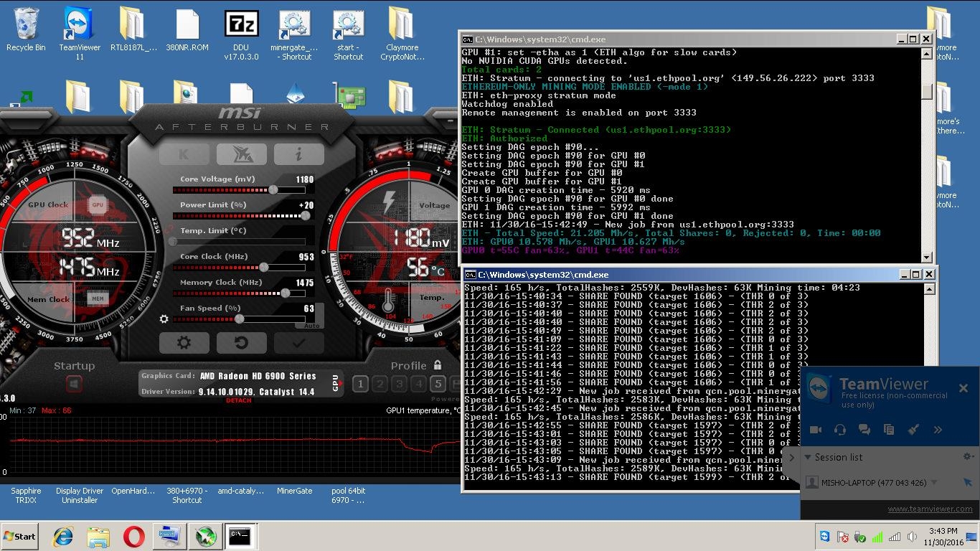The image size is (980, 551).
Task: Click TeamViewer system tray icon
Action: pos(825,537)
